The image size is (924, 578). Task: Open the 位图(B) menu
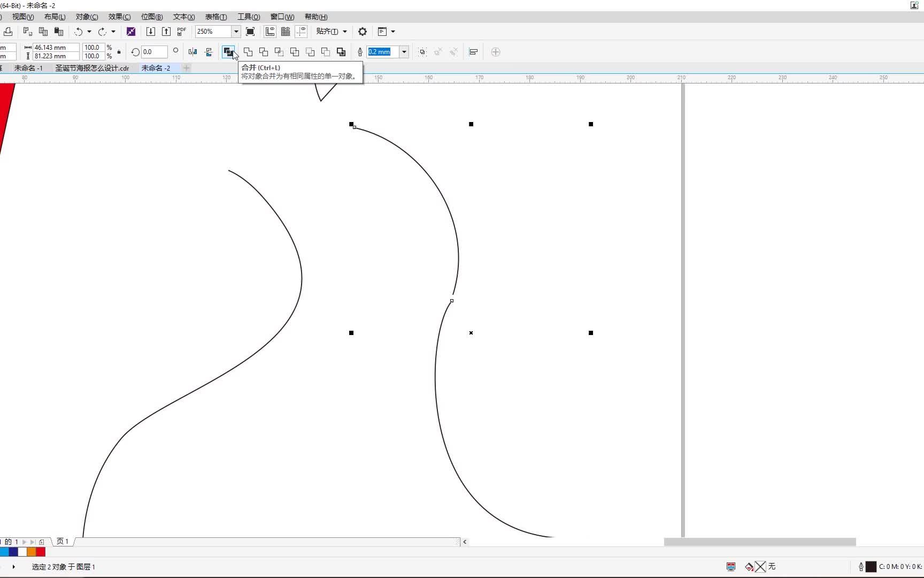coord(152,17)
